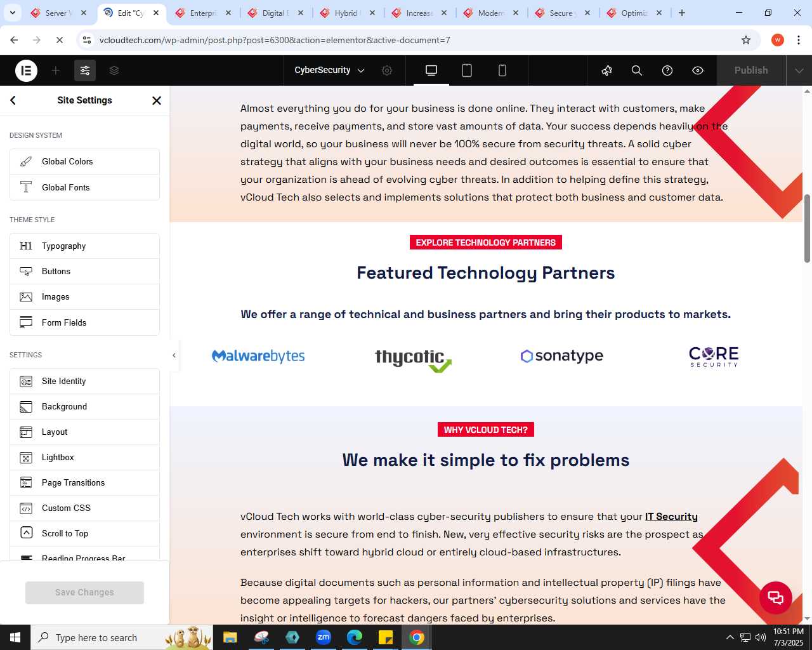The image size is (812, 650).
Task: Open the Elementor logo menu
Action: point(26,70)
